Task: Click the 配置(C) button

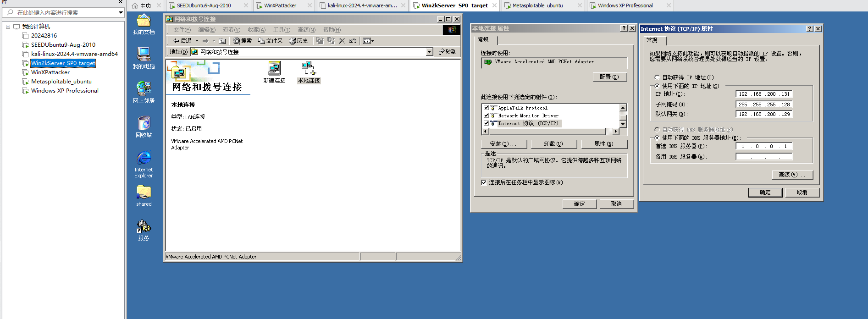Action: 609,77
